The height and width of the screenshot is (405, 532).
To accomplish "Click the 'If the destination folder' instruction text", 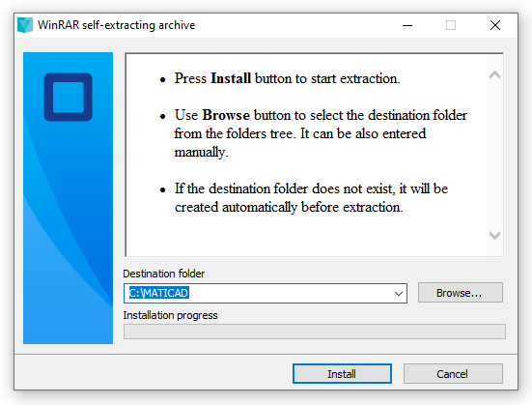I will click(x=311, y=198).
